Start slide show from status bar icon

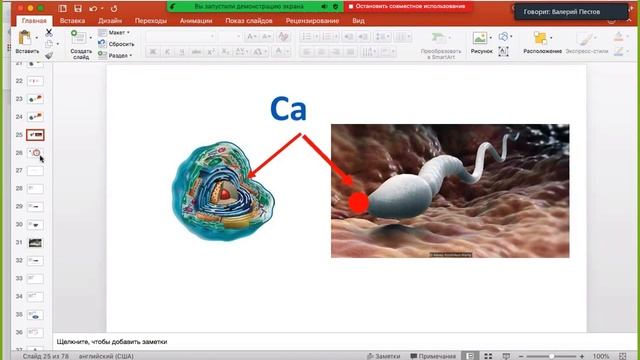coord(506,356)
